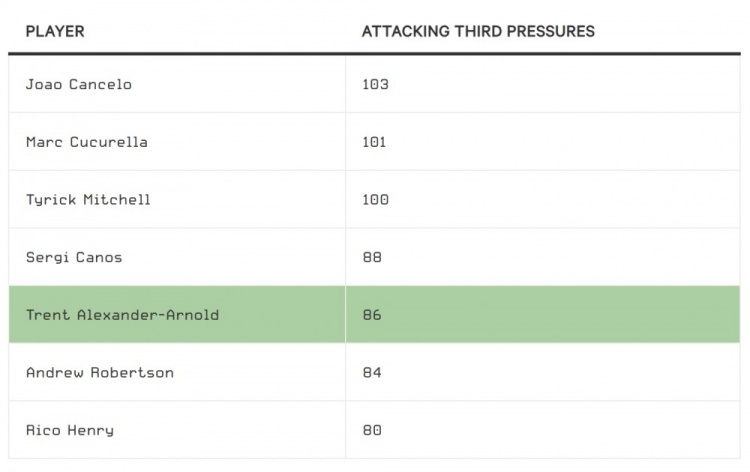Select the Joao Cancelo name cell
The height and width of the screenshot is (472, 750).
pyautogui.click(x=177, y=84)
